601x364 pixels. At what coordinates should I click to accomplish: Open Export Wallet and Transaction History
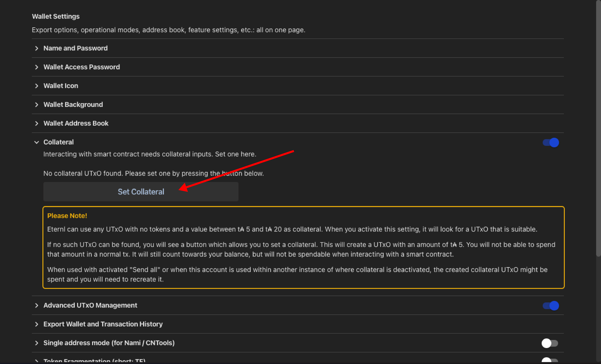click(103, 324)
